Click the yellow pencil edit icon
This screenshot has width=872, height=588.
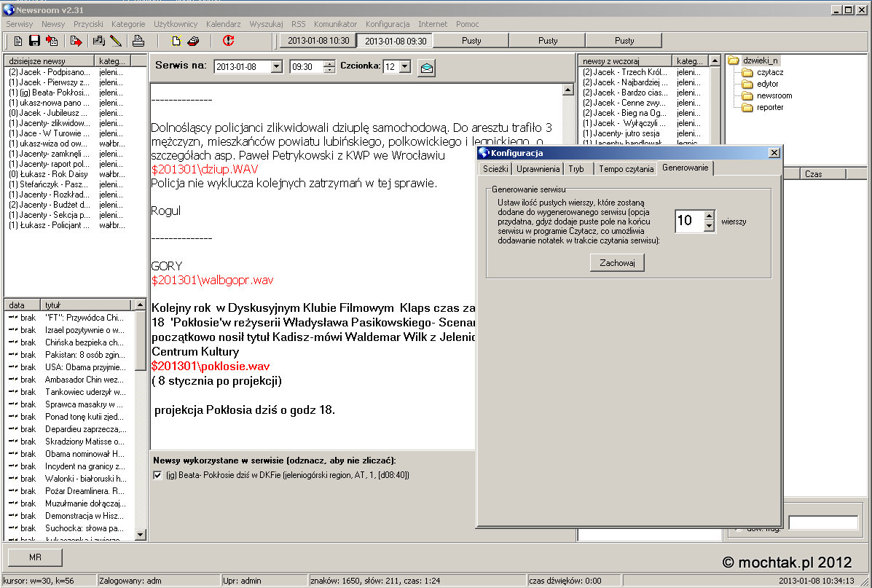[116, 41]
